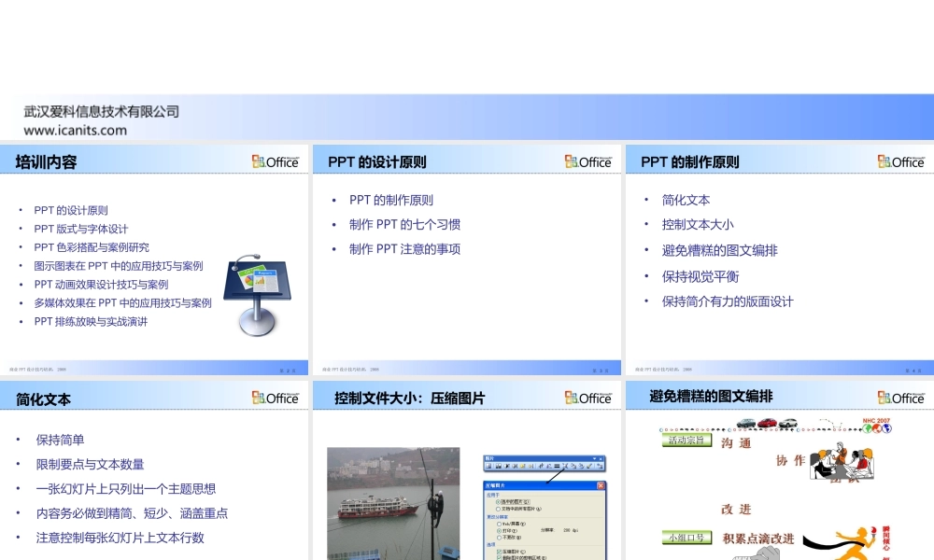Click the Office logo on 避免糟糕的图文编排 slide
This screenshot has width=934, height=560.
point(900,398)
